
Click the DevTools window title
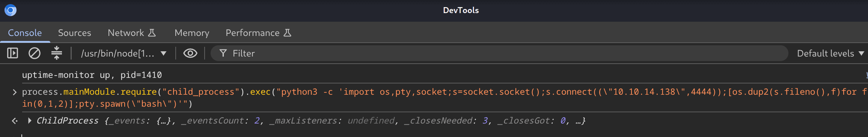[x=461, y=10]
